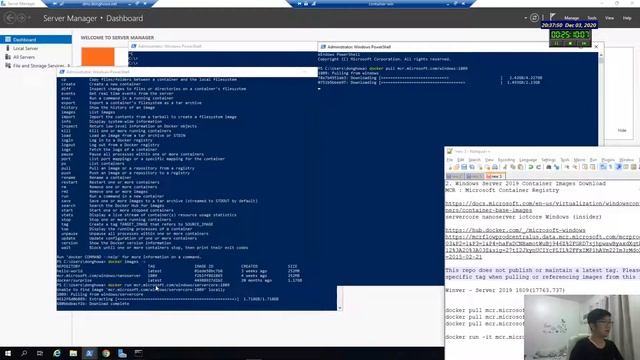This screenshot has height=360, width=640.
Task: Click the Cut icon in Notepad++ toolbar
Action: coord(505,167)
